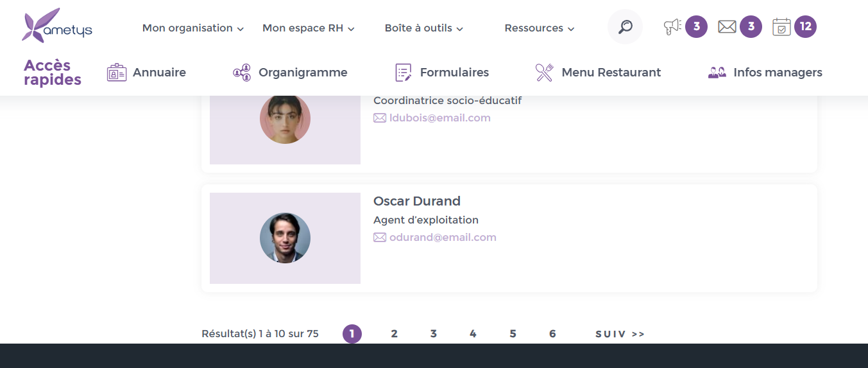
Task: Click the Formulaires form icon
Action: coord(404,73)
